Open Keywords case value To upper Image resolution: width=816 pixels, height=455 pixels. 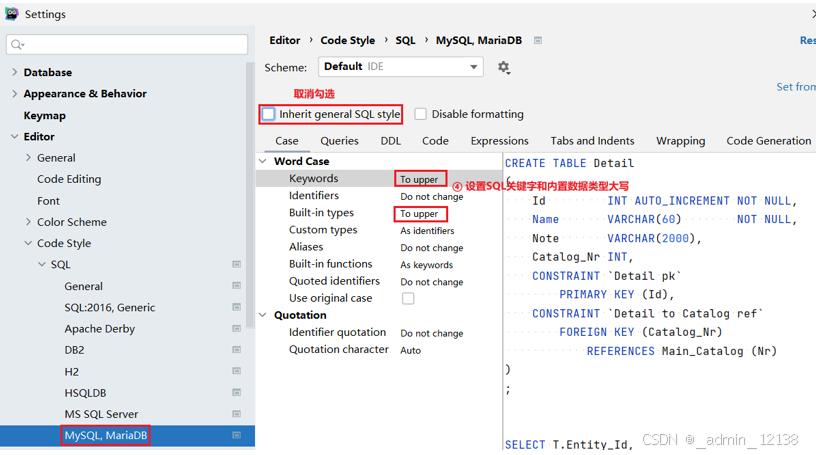coord(419,179)
